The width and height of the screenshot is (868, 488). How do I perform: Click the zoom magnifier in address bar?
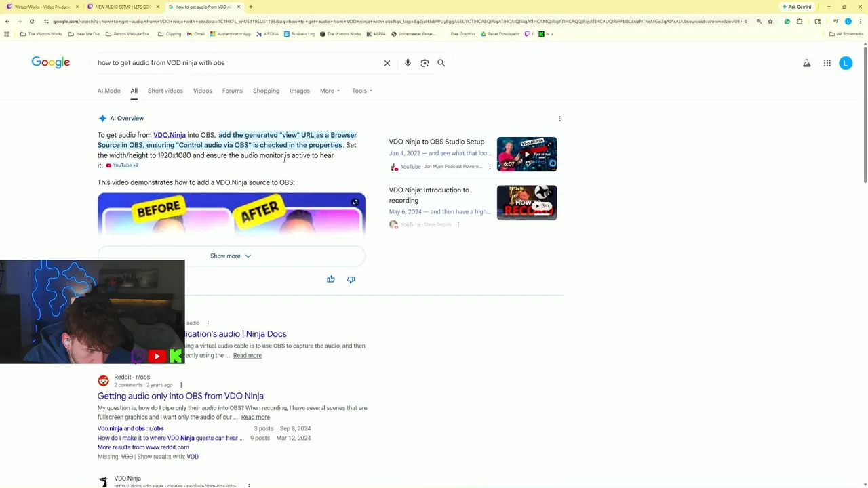click(759, 22)
